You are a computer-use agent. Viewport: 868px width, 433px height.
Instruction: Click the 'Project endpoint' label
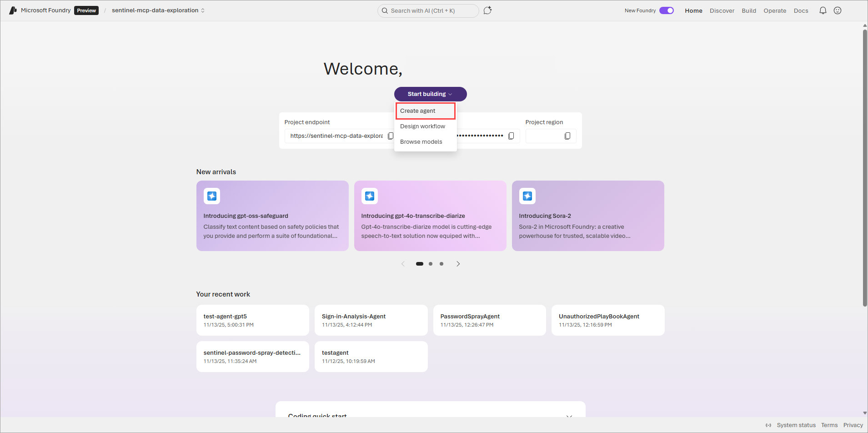click(307, 122)
